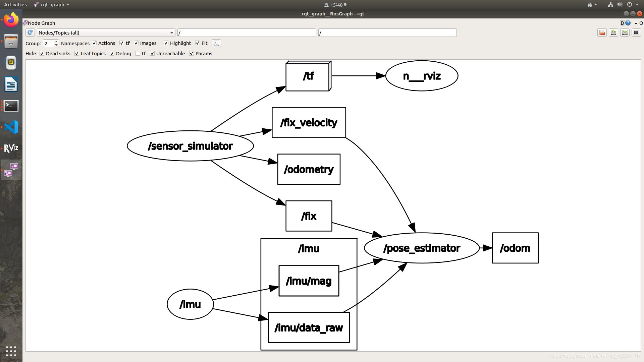
Task: Increase the Group depth spinner value
Action: 56,42
